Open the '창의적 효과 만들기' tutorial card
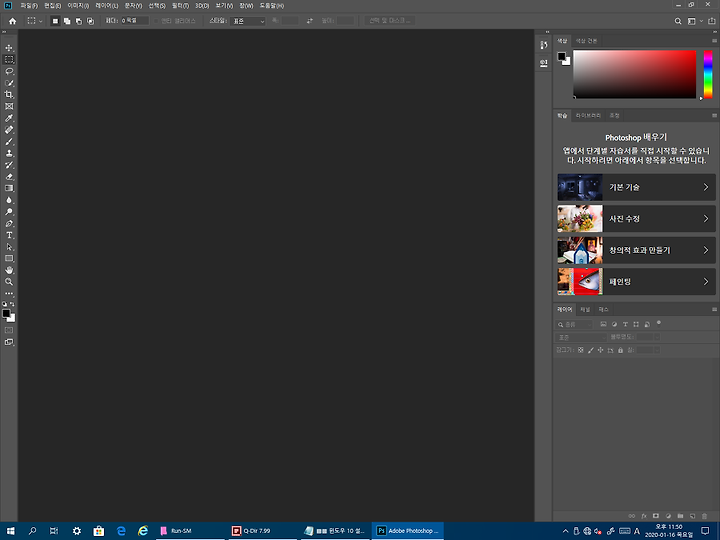The height and width of the screenshot is (540, 720). [x=636, y=250]
